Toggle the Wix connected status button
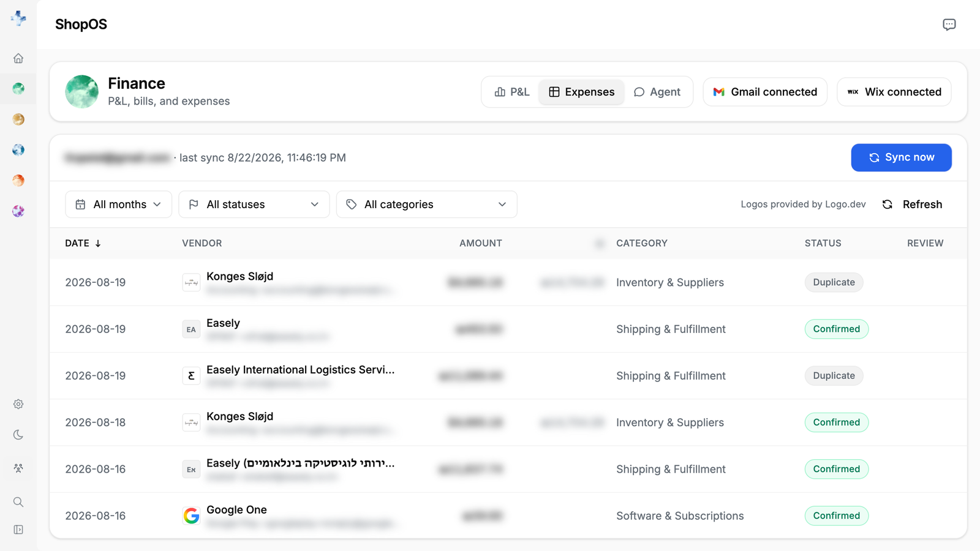Viewport: 980px width, 551px height. (x=894, y=92)
